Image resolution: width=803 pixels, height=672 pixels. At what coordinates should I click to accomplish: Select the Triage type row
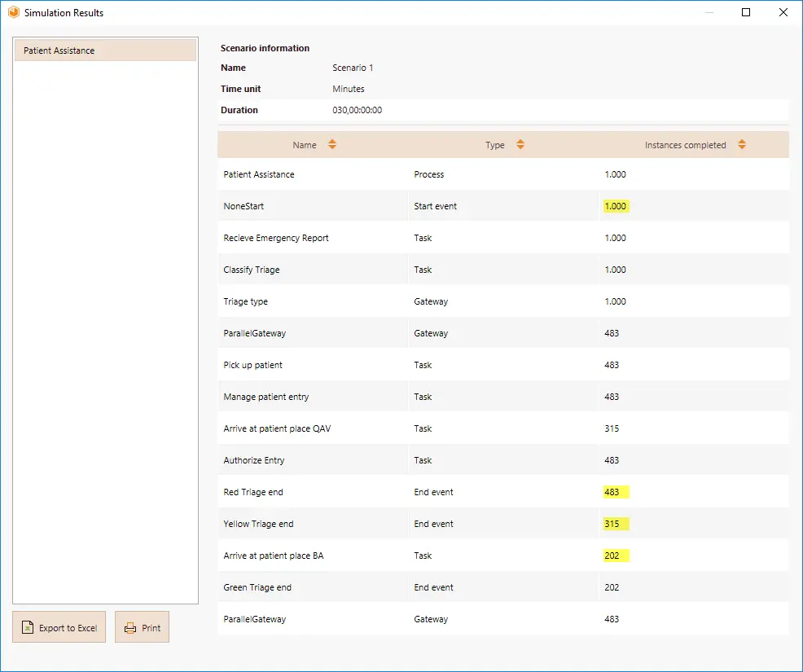point(503,301)
